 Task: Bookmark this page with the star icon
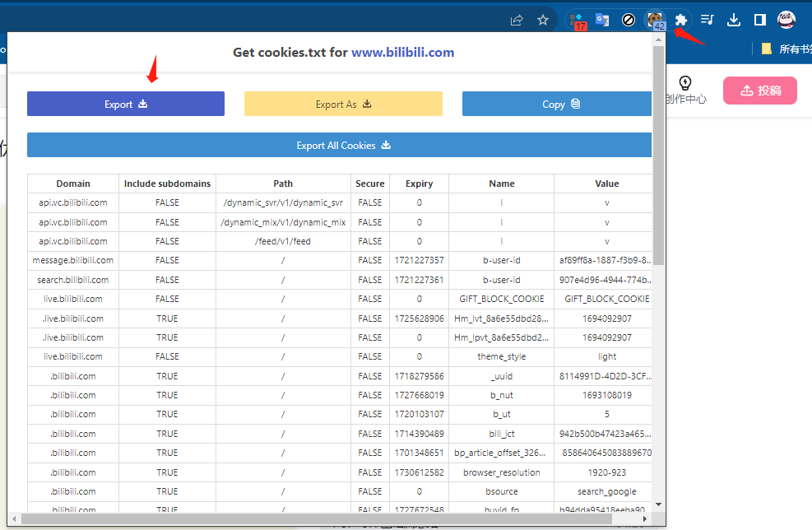[543, 20]
